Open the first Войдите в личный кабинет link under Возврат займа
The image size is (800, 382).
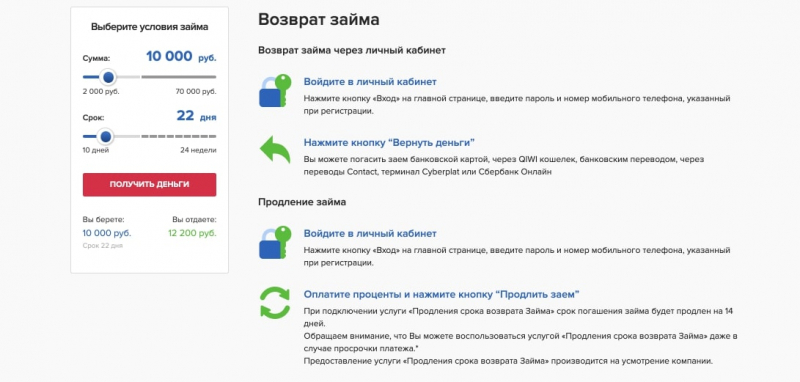tap(370, 82)
